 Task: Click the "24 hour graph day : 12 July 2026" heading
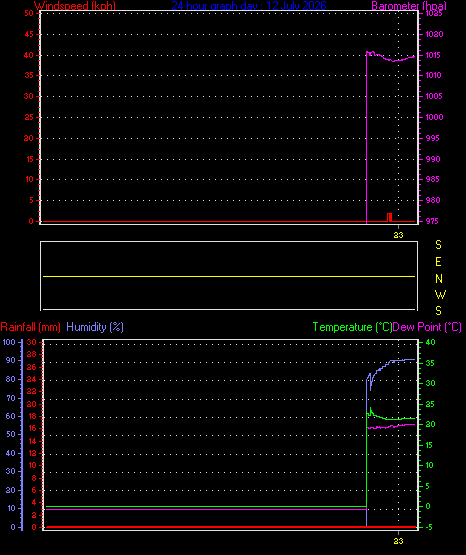(x=249, y=6)
